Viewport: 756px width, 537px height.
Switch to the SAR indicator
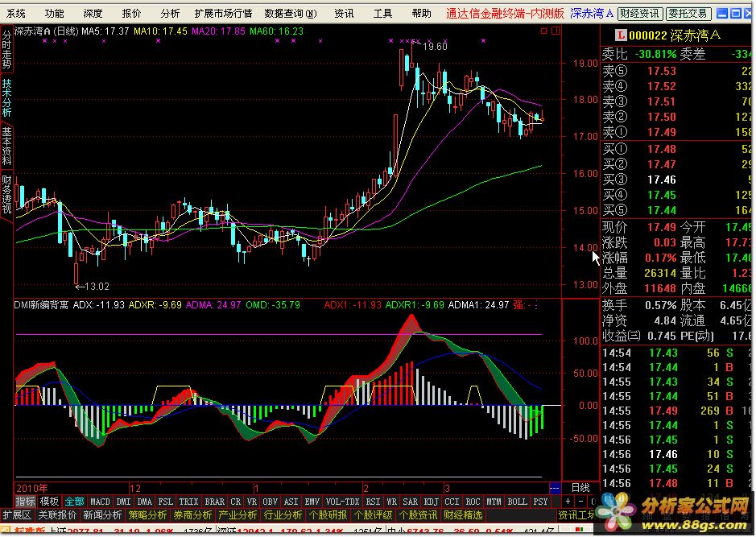(x=411, y=502)
